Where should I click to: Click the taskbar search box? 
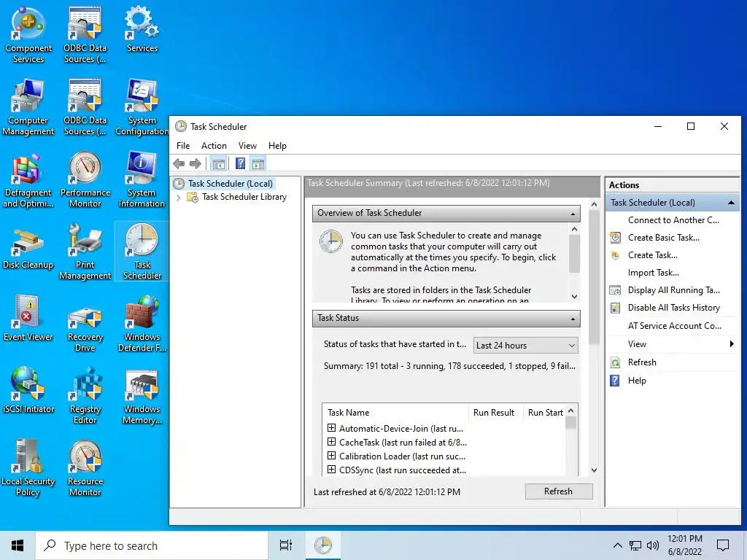click(x=152, y=545)
